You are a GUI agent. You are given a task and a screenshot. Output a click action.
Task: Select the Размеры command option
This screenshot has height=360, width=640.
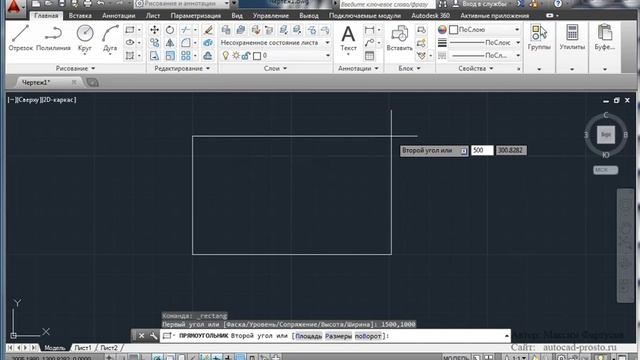[338, 336]
